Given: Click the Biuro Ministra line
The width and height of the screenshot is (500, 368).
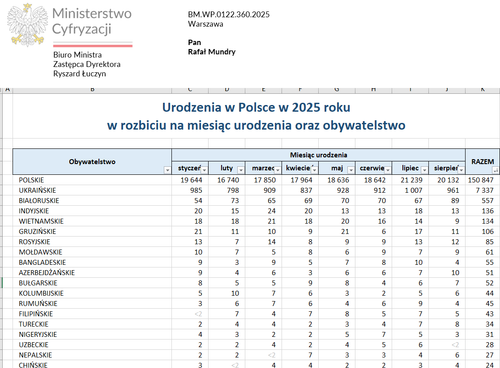Looking at the screenshot, I should (77, 55).
